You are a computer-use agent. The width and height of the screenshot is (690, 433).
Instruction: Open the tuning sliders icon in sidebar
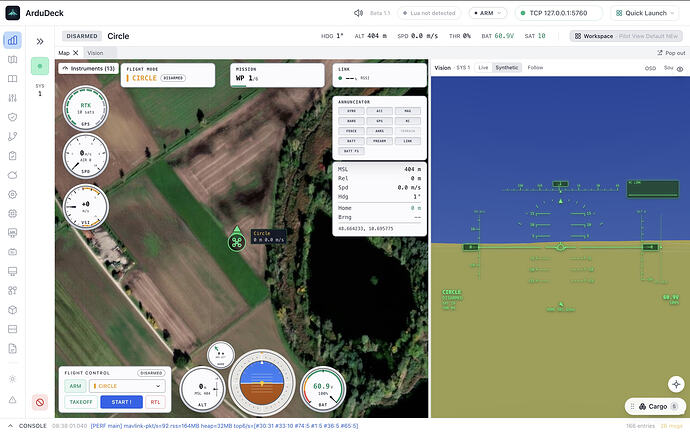point(12,98)
